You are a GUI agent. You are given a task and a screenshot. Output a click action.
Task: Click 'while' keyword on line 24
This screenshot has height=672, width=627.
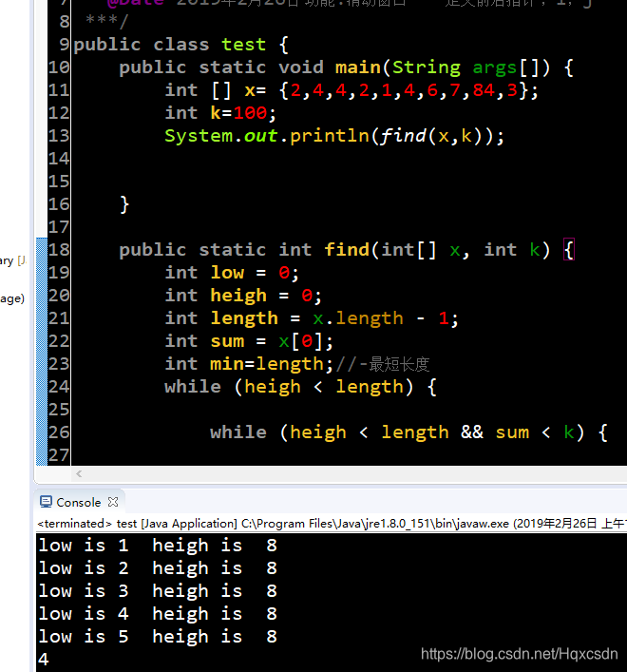tap(193, 387)
